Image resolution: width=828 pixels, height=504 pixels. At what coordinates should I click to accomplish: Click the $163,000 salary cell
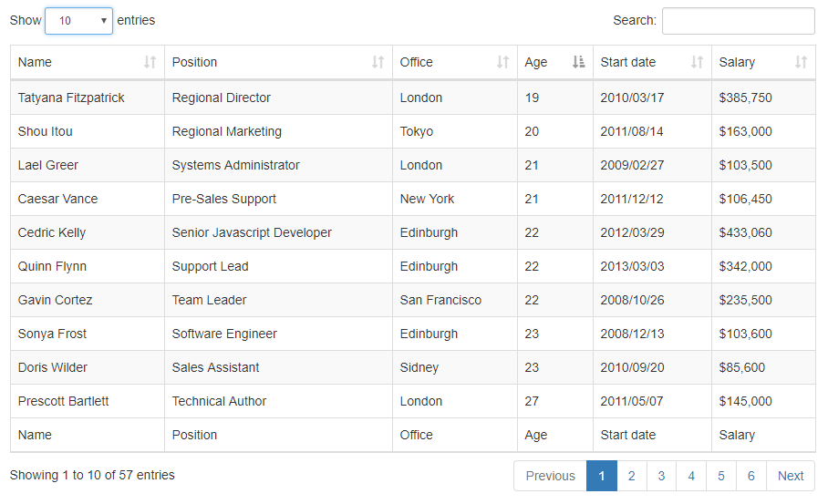coord(763,131)
